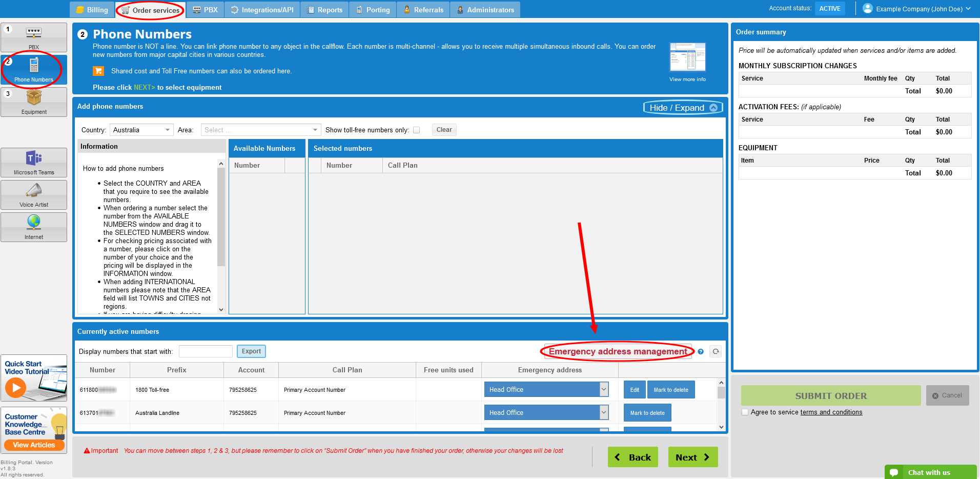This screenshot has width=980, height=479.
Task: Open the Country dropdown showing Australia
Action: click(x=141, y=130)
